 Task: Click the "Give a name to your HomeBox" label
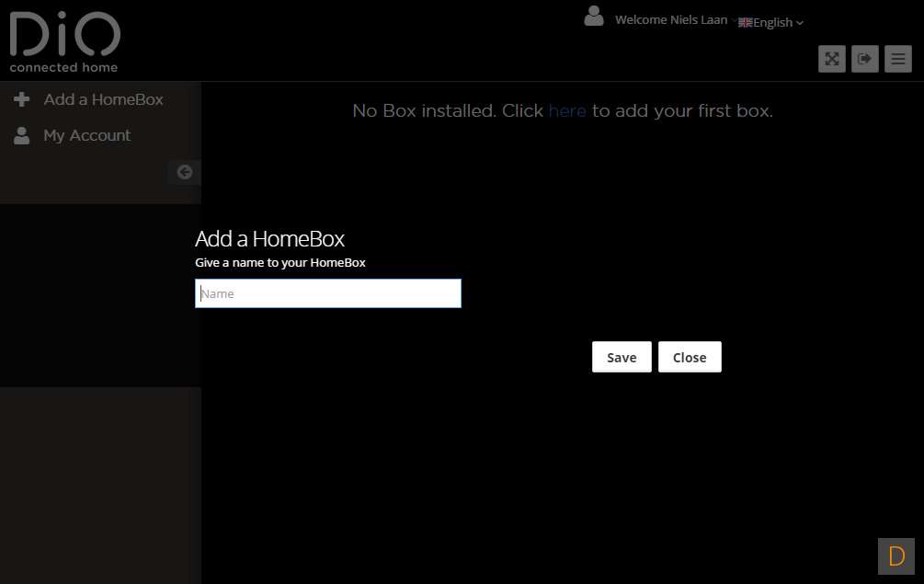[x=279, y=263]
